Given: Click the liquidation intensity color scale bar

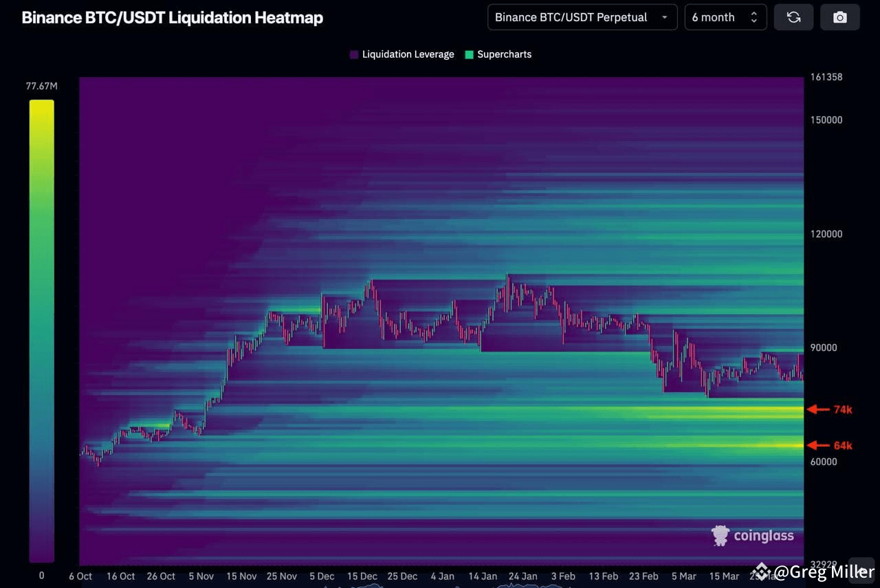Looking at the screenshot, I should coord(41,331).
